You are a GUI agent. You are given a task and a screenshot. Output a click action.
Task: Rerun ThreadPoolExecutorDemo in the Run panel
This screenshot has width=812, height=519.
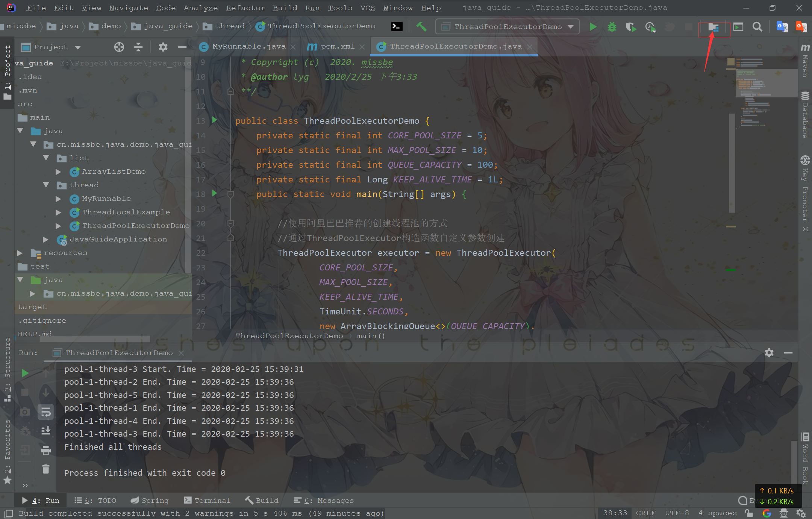point(24,373)
